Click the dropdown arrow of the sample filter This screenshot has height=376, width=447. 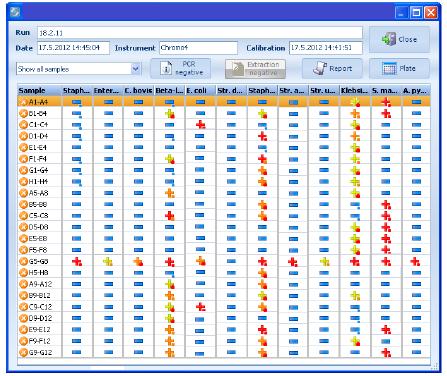tap(135, 69)
